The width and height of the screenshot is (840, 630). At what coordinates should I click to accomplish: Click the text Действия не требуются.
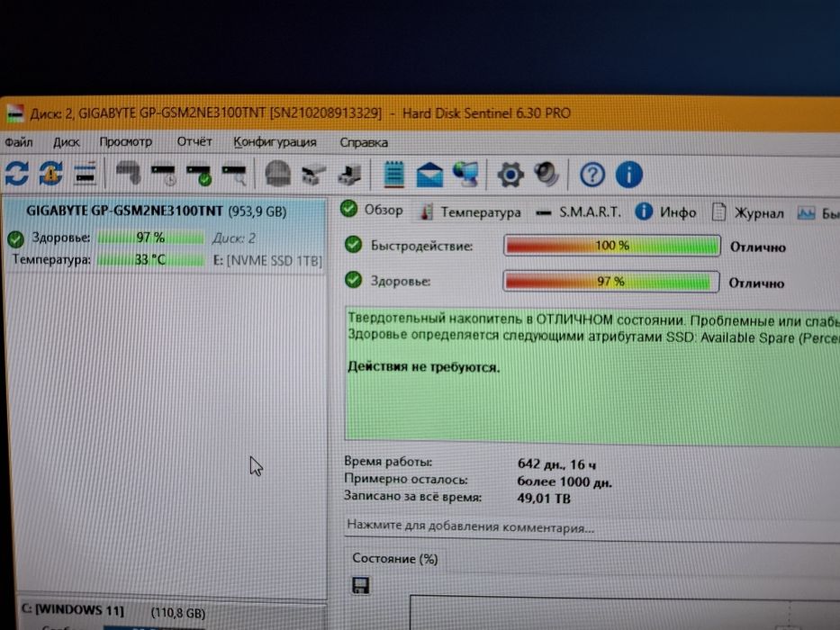tap(423, 367)
